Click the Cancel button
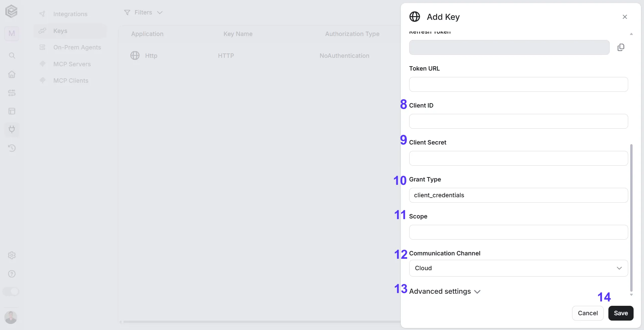 [588, 313]
